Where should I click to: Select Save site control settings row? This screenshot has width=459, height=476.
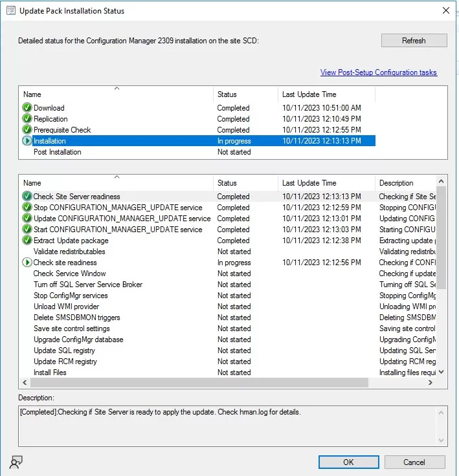(228, 329)
